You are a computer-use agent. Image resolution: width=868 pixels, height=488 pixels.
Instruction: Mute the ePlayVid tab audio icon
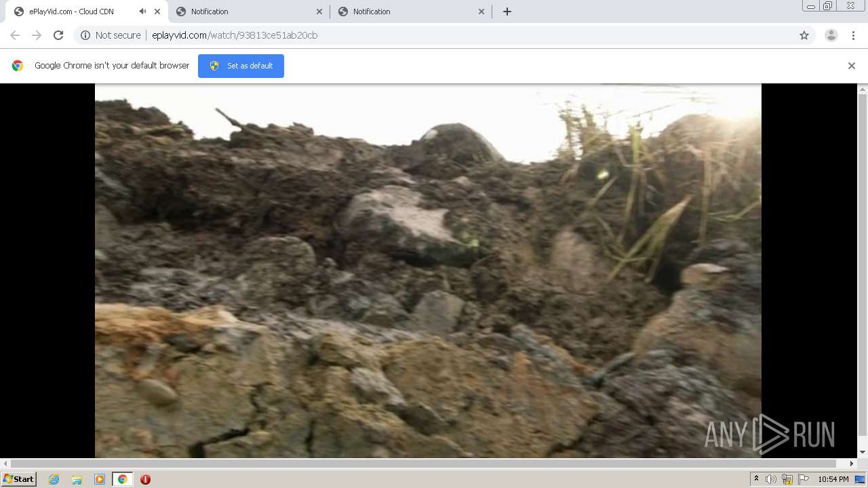coord(142,12)
